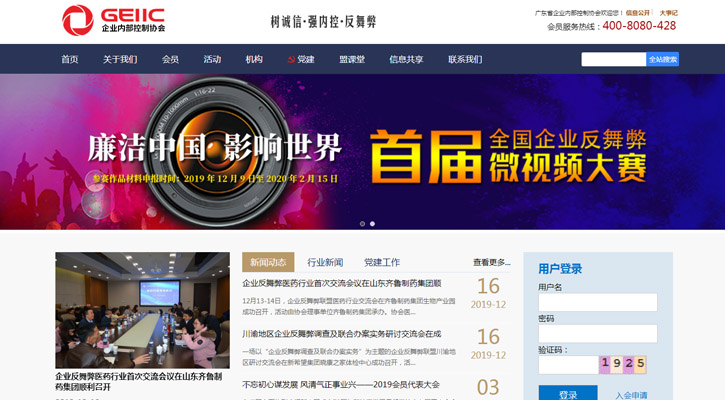The width and height of the screenshot is (725, 400).
Task: Open the conference meeting photo thumbnail
Action: pos(142,310)
